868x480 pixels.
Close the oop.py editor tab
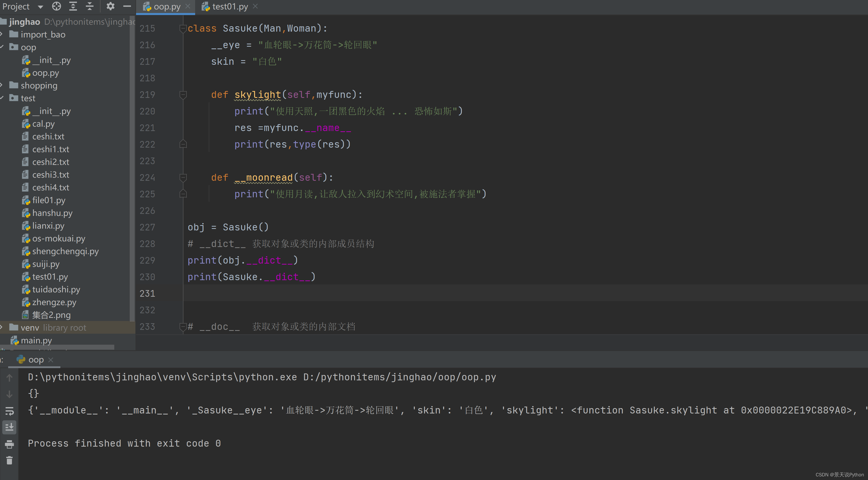(x=188, y=6)
